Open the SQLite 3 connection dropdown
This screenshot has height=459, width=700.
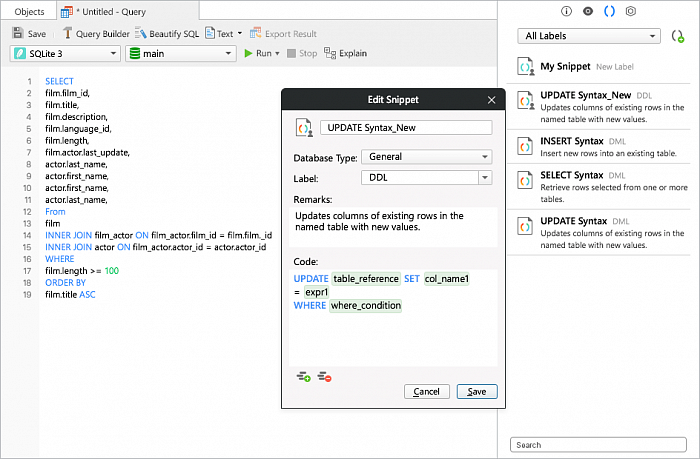(65, 54)
